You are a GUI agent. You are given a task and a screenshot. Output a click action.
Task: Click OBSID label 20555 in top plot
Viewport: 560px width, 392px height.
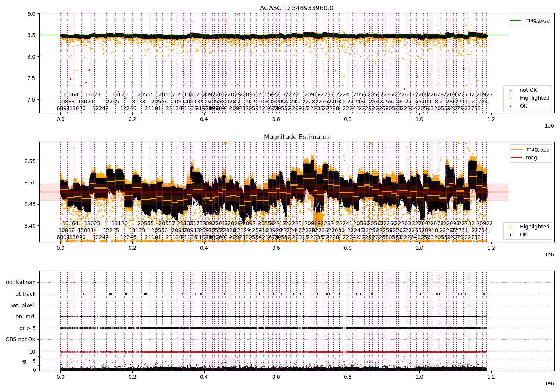pos(146,95)
